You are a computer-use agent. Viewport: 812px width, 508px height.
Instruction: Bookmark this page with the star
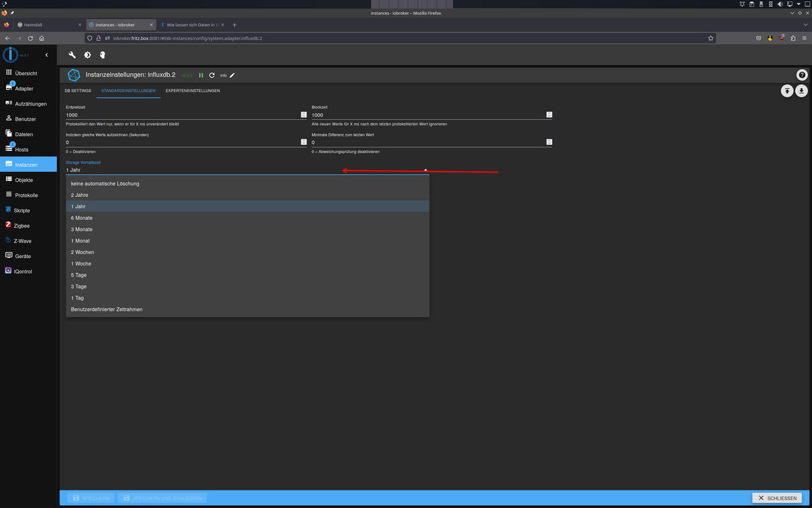[x=710, y=38]
